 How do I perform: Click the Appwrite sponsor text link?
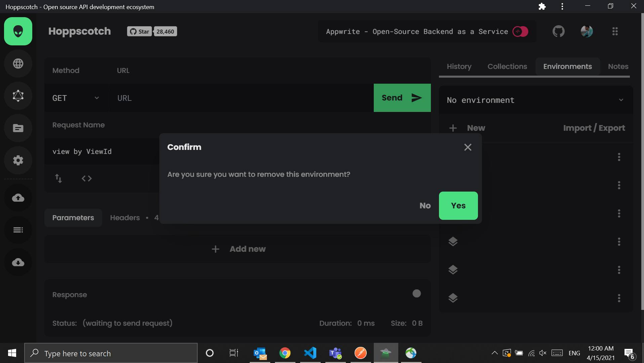(x=417, y=32)
